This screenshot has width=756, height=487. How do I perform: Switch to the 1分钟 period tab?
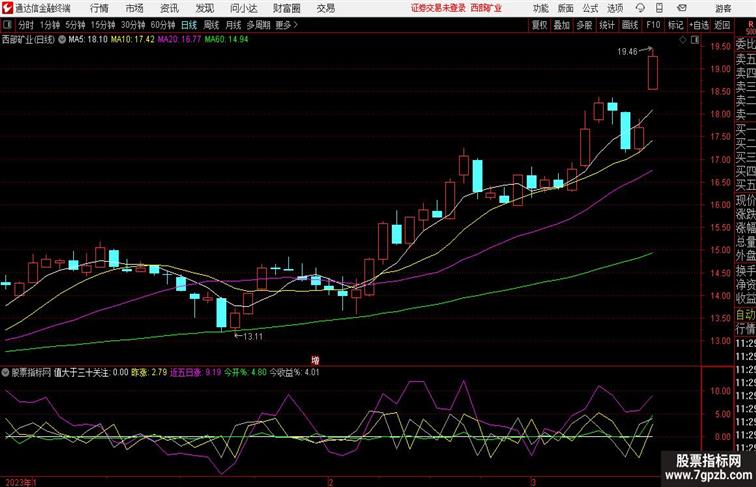[50, 25]
